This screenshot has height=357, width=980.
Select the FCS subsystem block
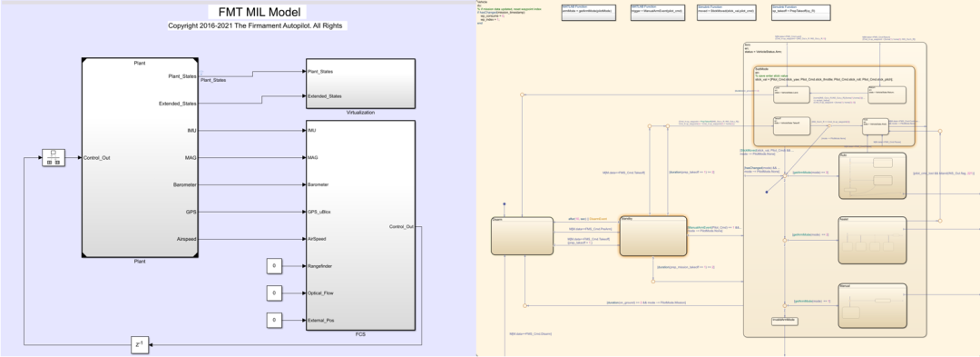[360, 225]
